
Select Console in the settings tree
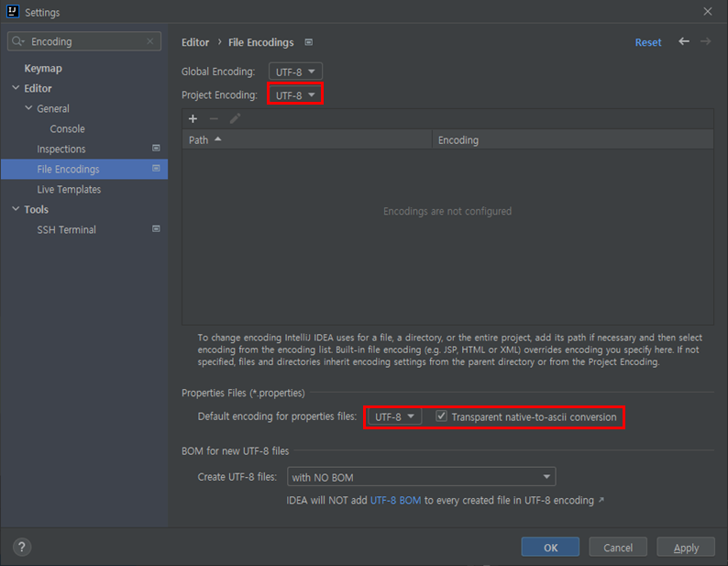(x=67, y=128)
